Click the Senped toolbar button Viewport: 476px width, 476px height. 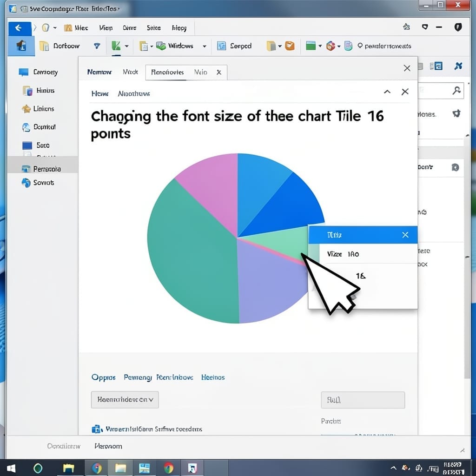click(234, 46)
